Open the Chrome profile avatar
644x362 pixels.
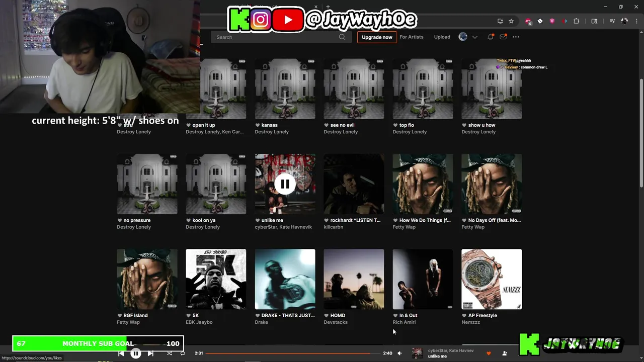[624, 21]
